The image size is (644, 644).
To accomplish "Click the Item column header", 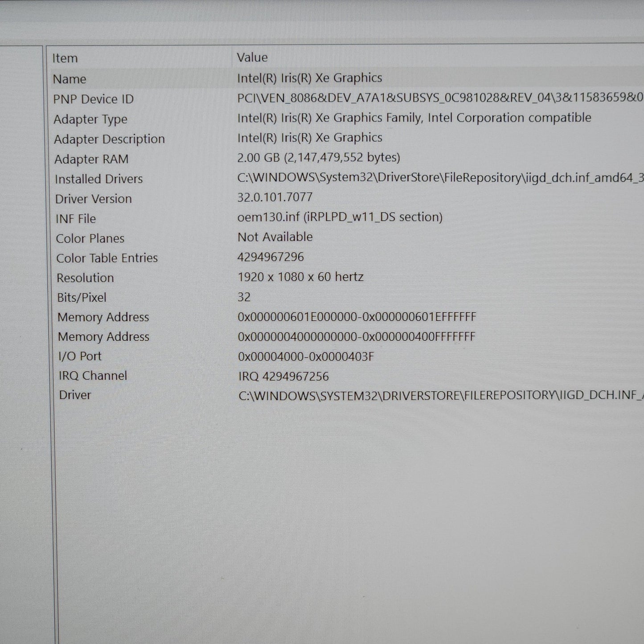I will (65, 58).
